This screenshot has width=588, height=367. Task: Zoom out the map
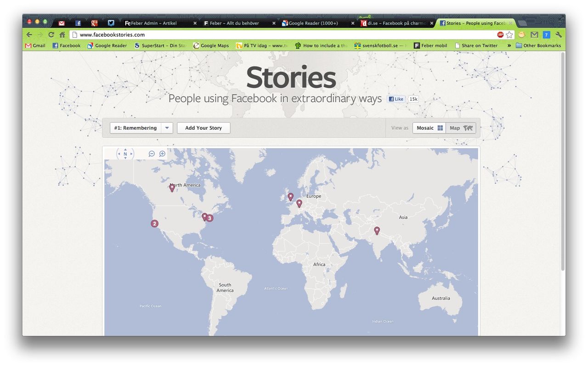tap(152, 154)
